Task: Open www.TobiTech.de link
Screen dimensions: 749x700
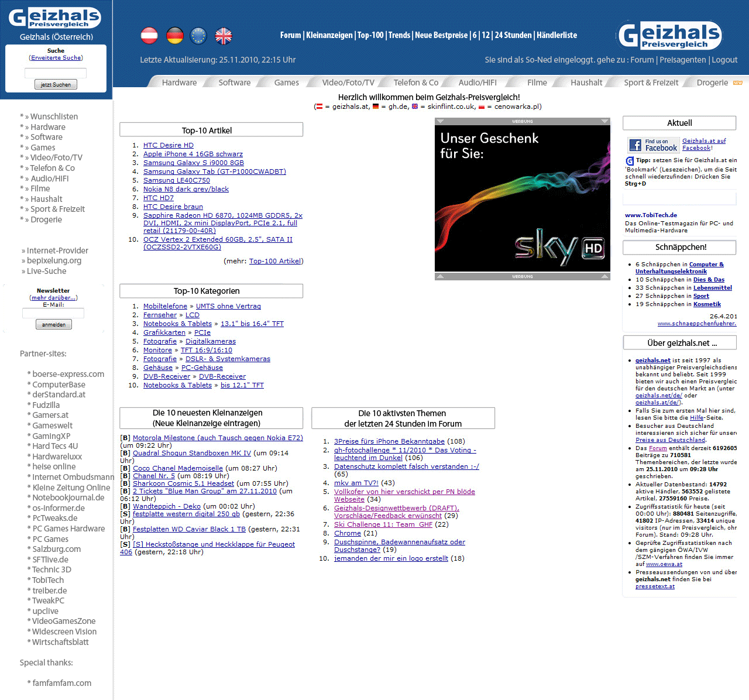Action: 651,215
